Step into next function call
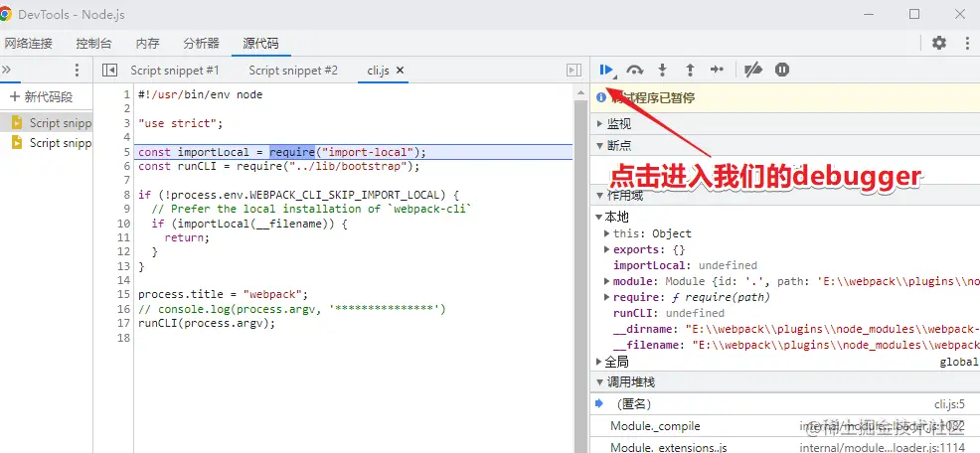This screenshot has height=453, width=980. 663,70
